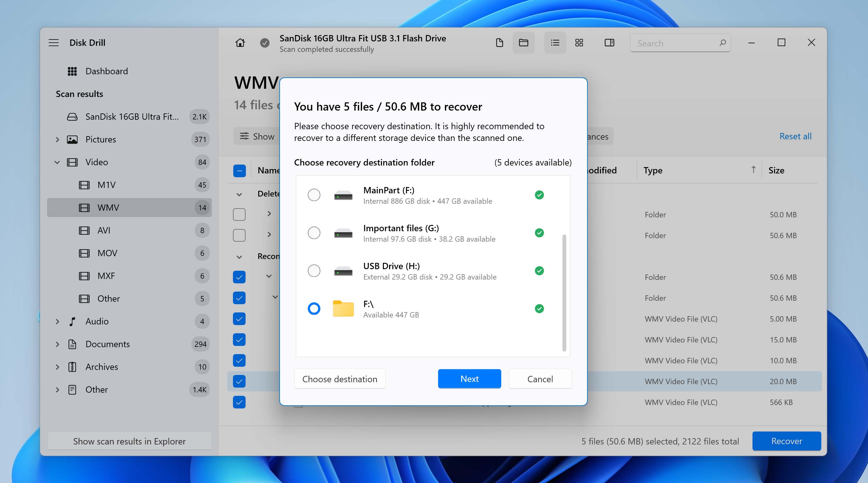Screen dimensions: 868x483
Task: Select Important files (G:) destination
Action: (313, 232)
